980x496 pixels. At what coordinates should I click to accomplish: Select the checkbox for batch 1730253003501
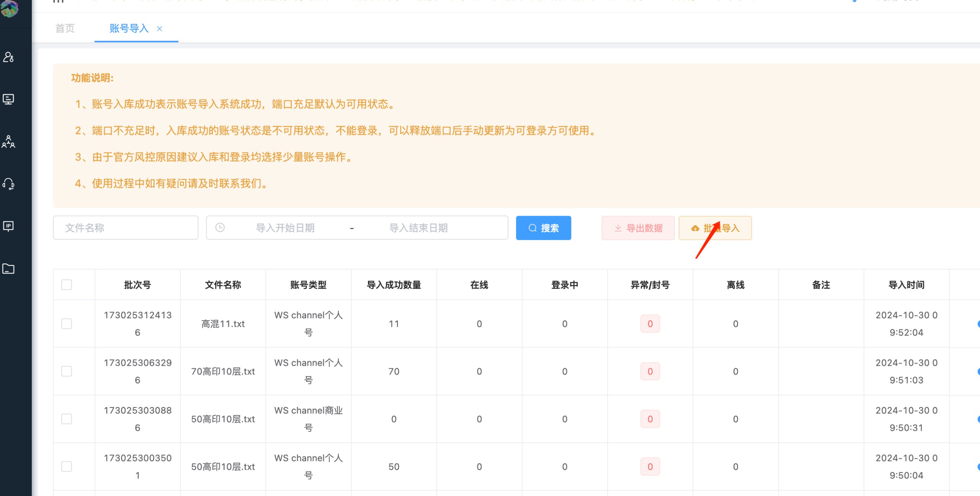(x=67, y=467)
